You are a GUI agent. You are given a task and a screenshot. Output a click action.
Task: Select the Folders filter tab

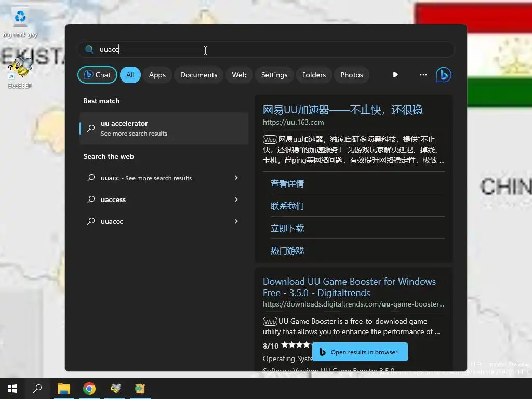(314, 75)
